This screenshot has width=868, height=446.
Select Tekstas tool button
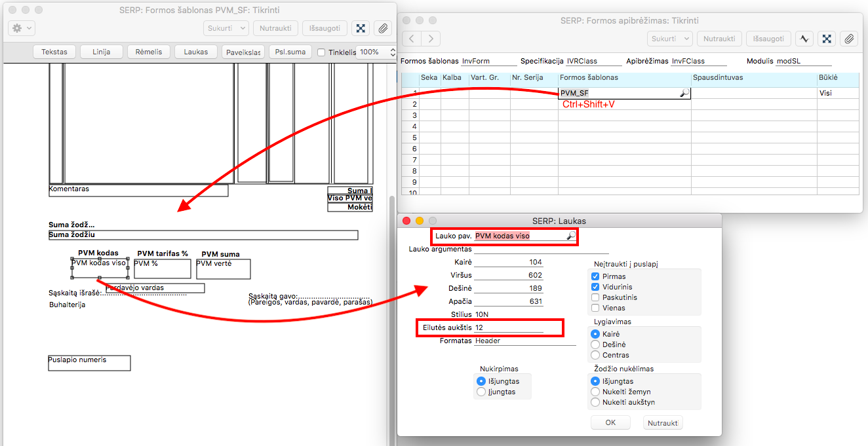tap(54, 52)
